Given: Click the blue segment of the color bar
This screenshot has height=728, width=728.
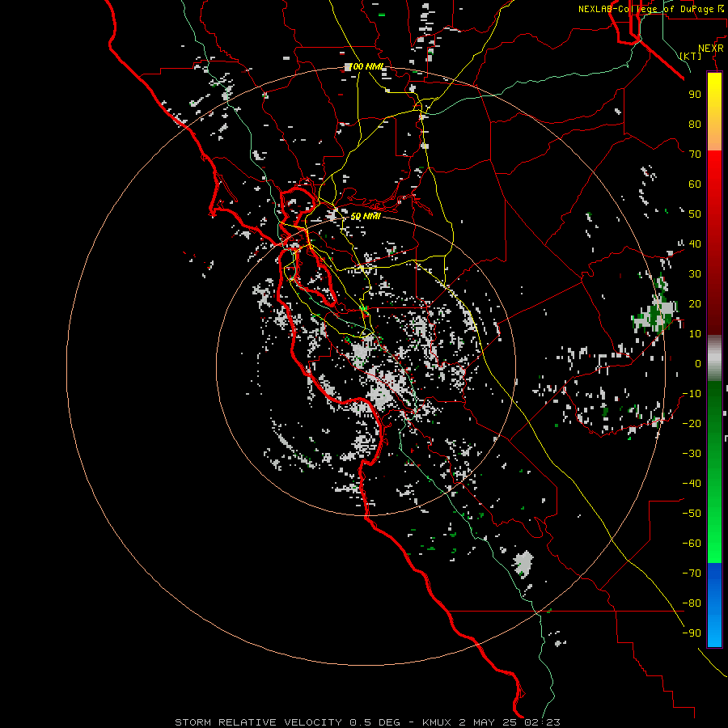Looking at the screenshot, I should [x=714, y=605].
